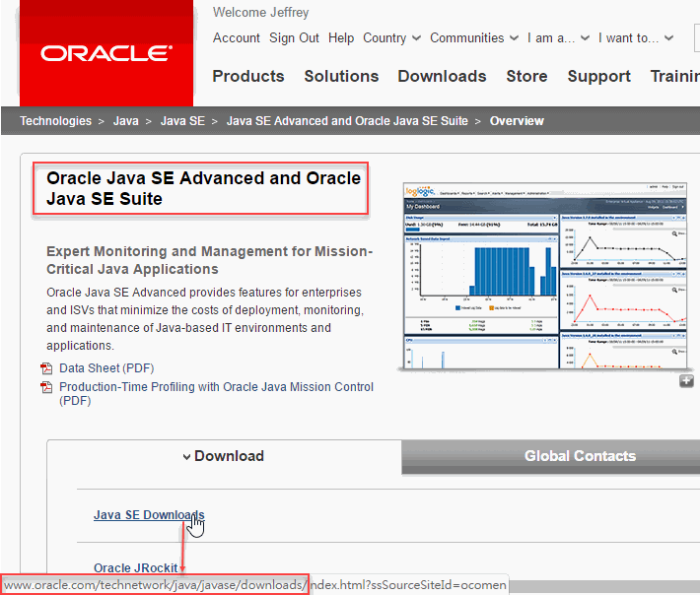The width and height of the screenshot is (700, 595).
Task: Expand the Country dropdown
Action: tap(391, 37)
